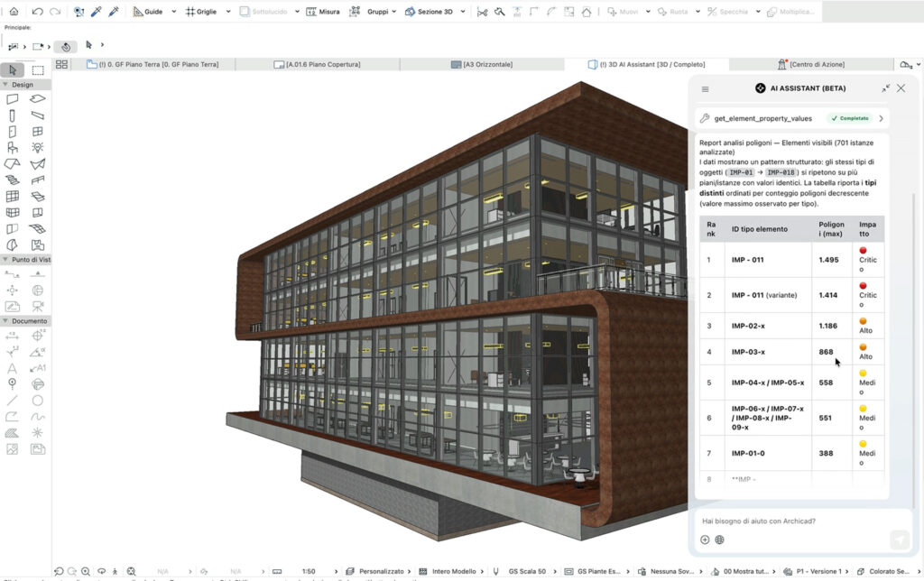This screenshot has width=924, height=581.
Task: Toggle the Sezione 3D cutaway
Action: (x=429, y=11)
